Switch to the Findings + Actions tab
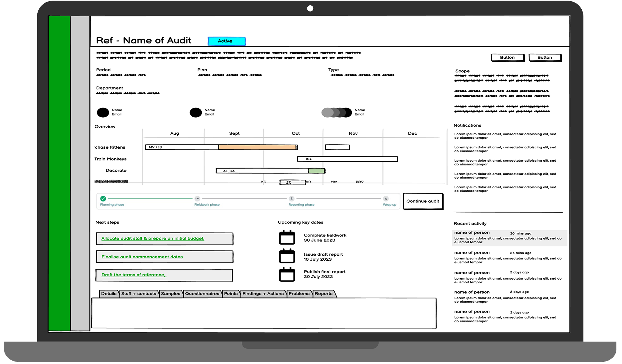The height and width of the screenshot is (364, 622). (263, 294)
